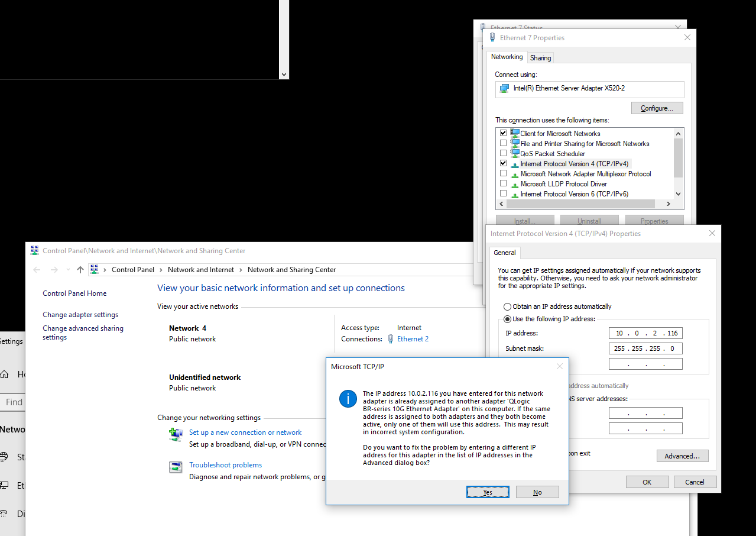Click the Client for Microsoft Networks icon
This screenshot has width=756, height=536.
click(515, 133)
